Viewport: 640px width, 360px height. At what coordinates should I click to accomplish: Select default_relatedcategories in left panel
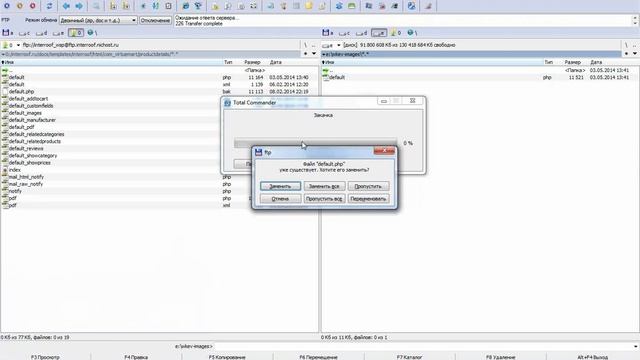coord(36,134)
